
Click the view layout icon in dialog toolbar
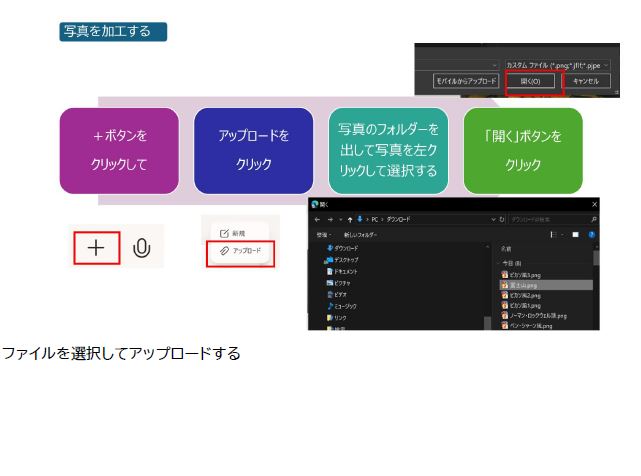pos(552,234)
